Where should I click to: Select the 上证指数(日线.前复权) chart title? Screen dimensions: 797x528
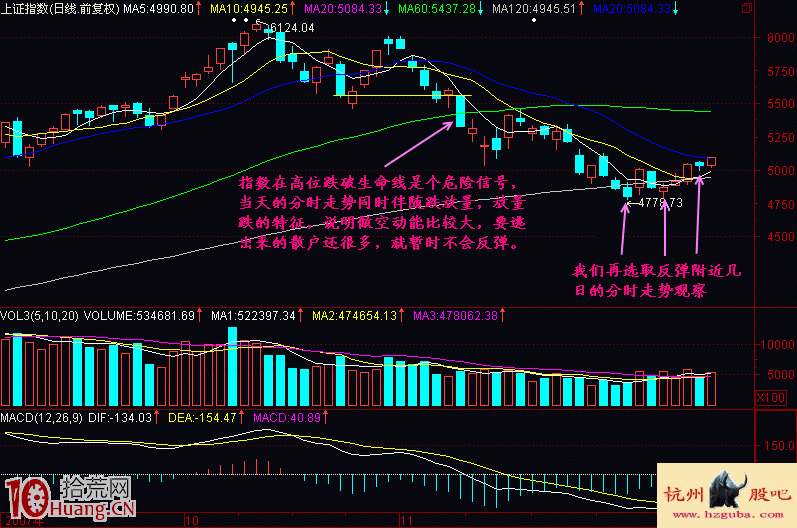(x=60, y=9)
